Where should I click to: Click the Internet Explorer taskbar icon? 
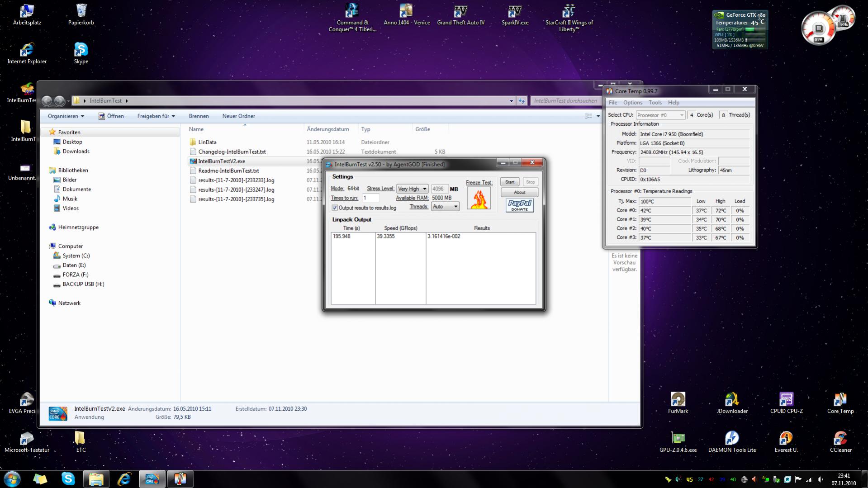[x=124, y=479]
